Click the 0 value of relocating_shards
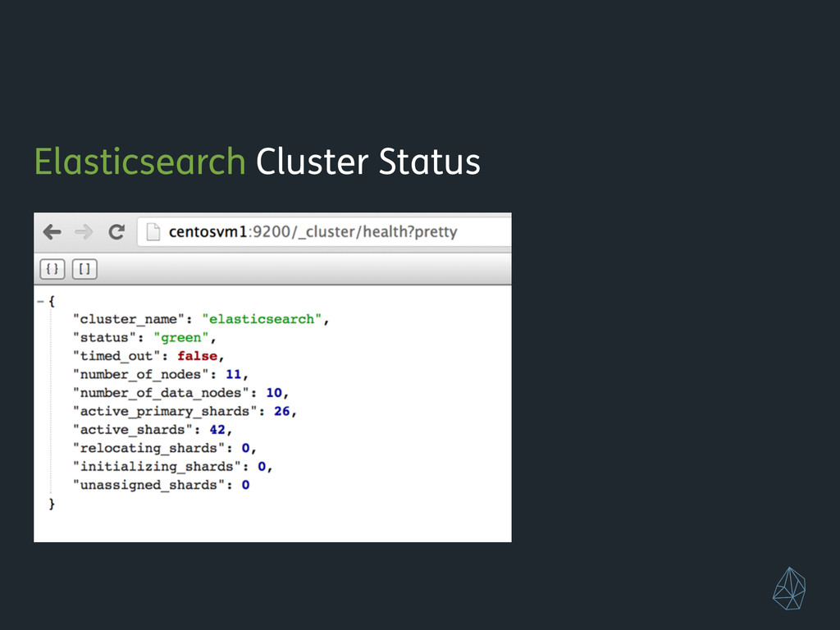Image resolution: width=840 pixels, height=630 pixels. click(x=246, y=449)
